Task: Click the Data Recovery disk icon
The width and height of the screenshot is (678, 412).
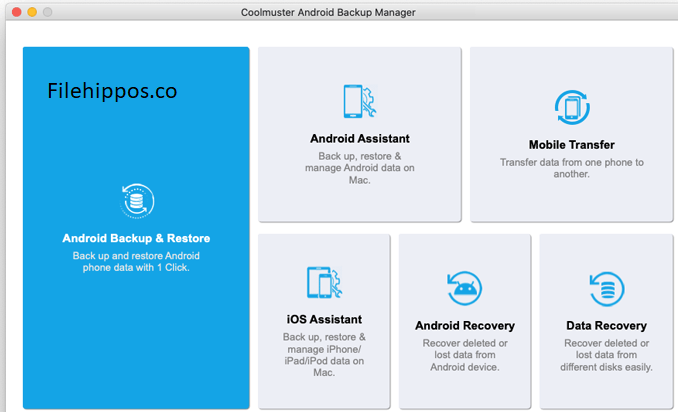Action: click(x=606, y=288)
